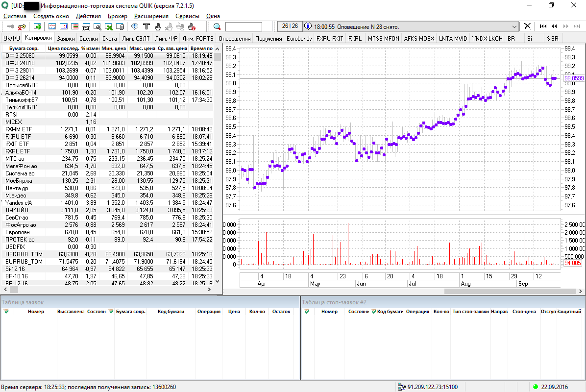Click the red and green order book table icon

(x=75, y=26)
